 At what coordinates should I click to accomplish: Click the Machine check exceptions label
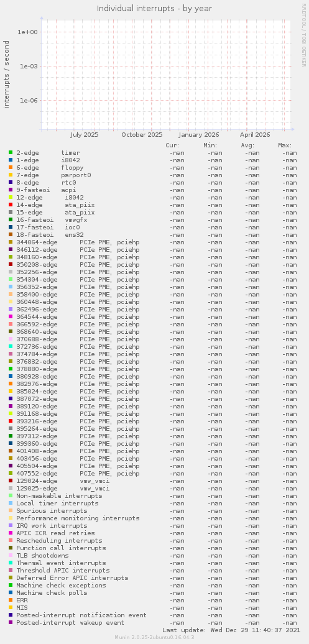pos(61,586)
